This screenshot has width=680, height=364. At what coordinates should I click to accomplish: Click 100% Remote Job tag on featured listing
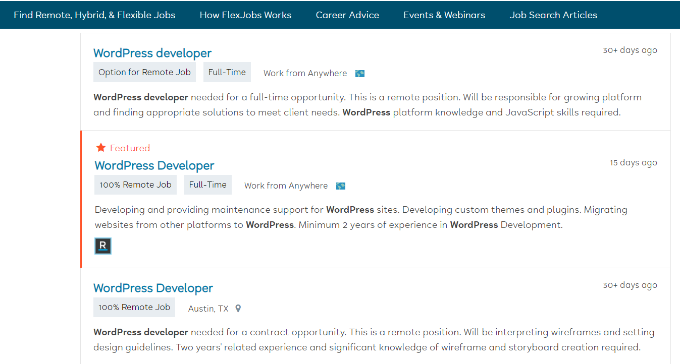[135, 185]
